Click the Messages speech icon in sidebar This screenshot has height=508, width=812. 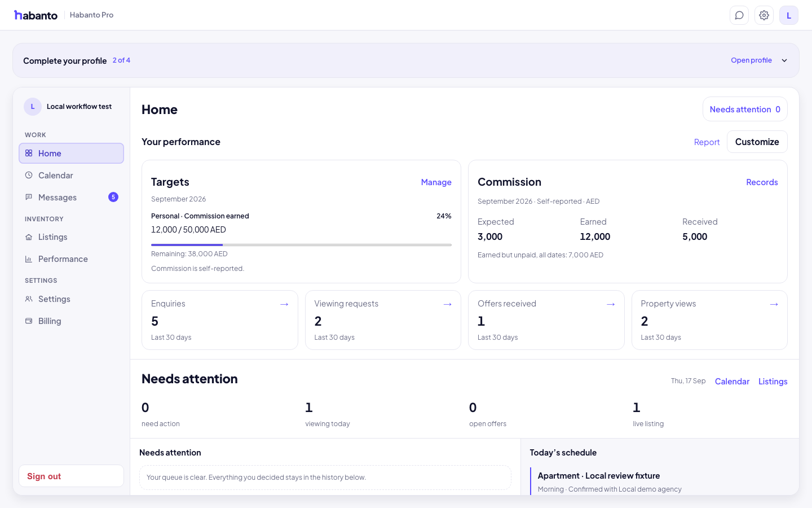(x=29, y=197)
